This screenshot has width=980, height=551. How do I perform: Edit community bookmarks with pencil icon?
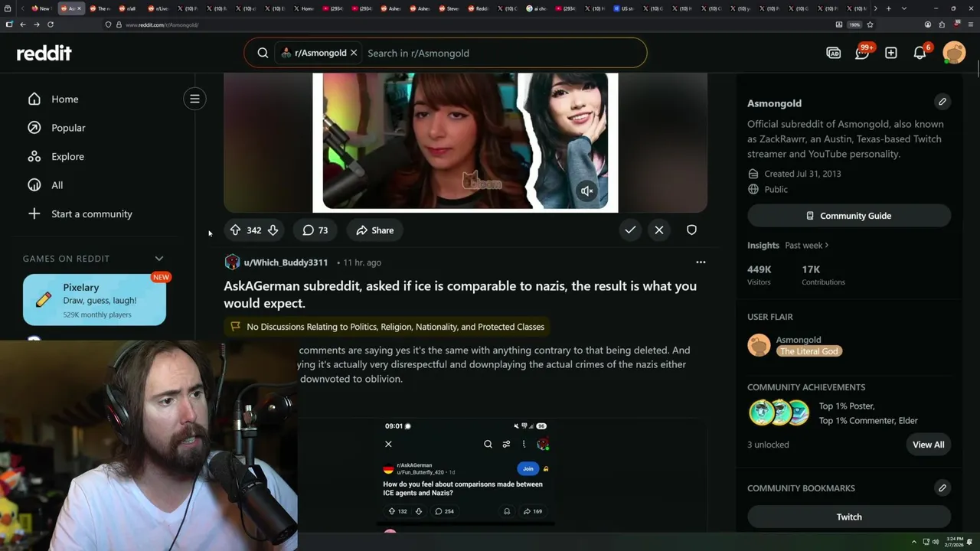point(942,487)
